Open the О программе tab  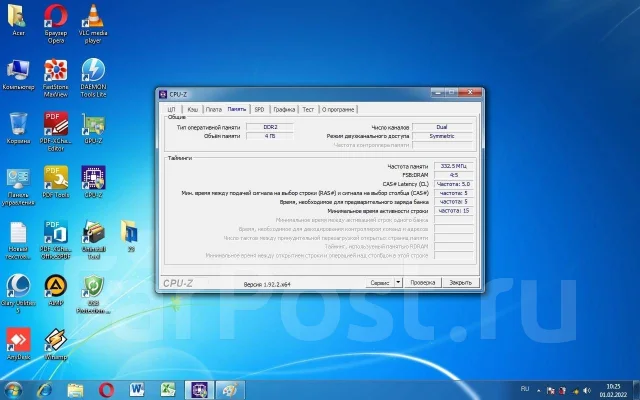(338, 109)
